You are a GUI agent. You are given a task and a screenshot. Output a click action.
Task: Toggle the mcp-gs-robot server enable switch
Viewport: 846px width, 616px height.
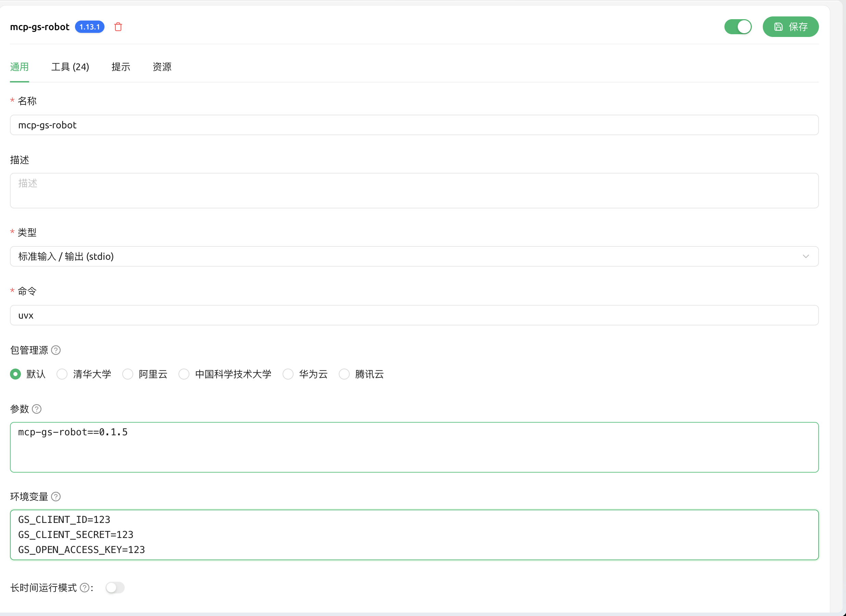tap(738, 27)
